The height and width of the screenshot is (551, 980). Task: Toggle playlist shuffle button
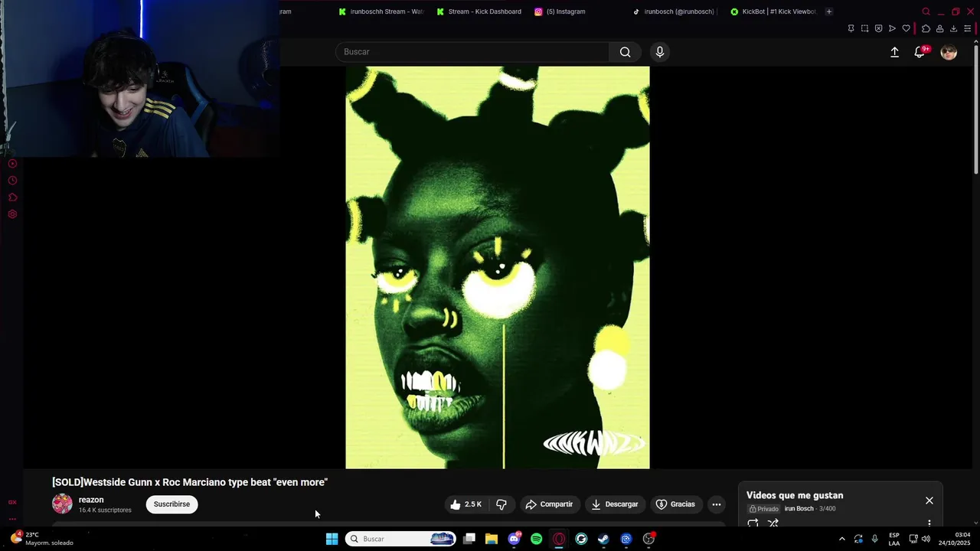773,523
